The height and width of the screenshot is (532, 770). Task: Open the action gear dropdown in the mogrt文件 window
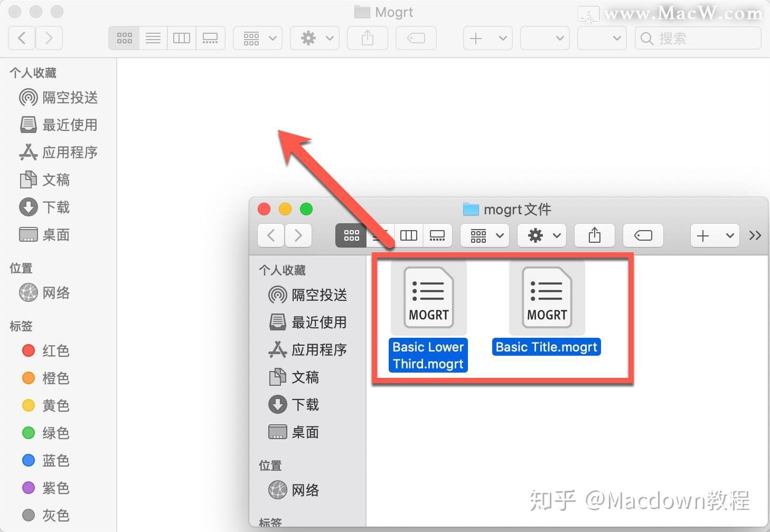[x=541, y=235]
